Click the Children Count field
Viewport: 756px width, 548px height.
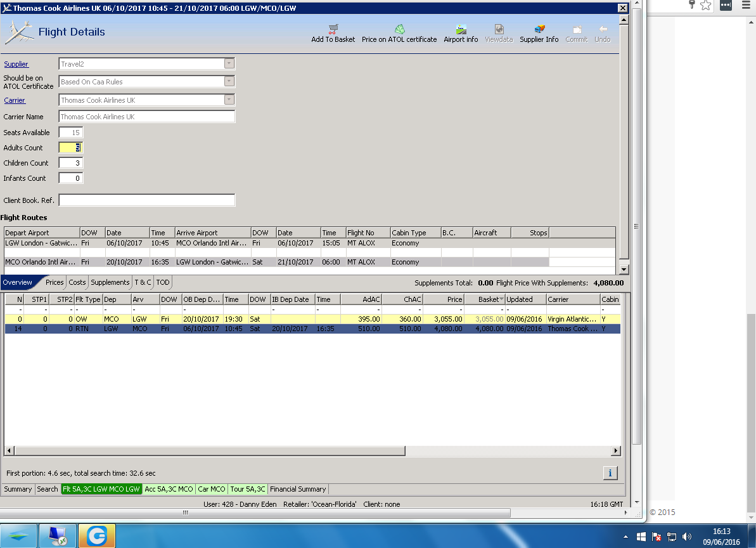[x=70, y=163]
